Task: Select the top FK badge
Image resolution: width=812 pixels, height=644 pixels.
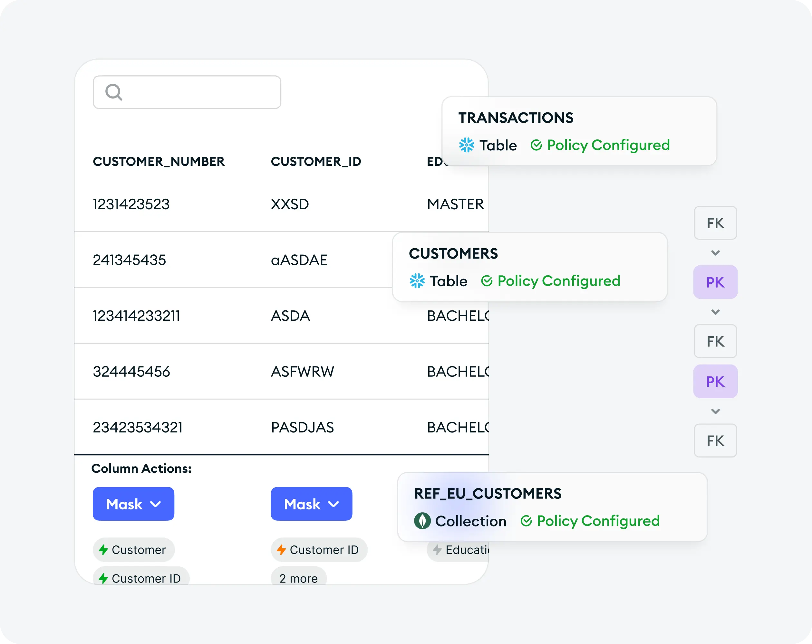Action: tap(716, 223)
